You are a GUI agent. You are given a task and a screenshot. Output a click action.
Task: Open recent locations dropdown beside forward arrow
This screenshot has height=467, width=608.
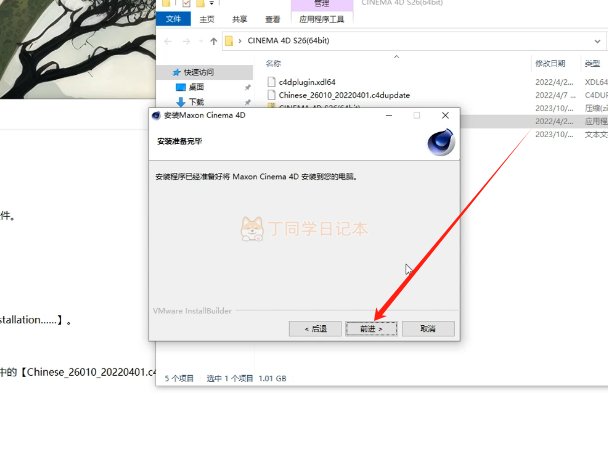pos(200,41)
